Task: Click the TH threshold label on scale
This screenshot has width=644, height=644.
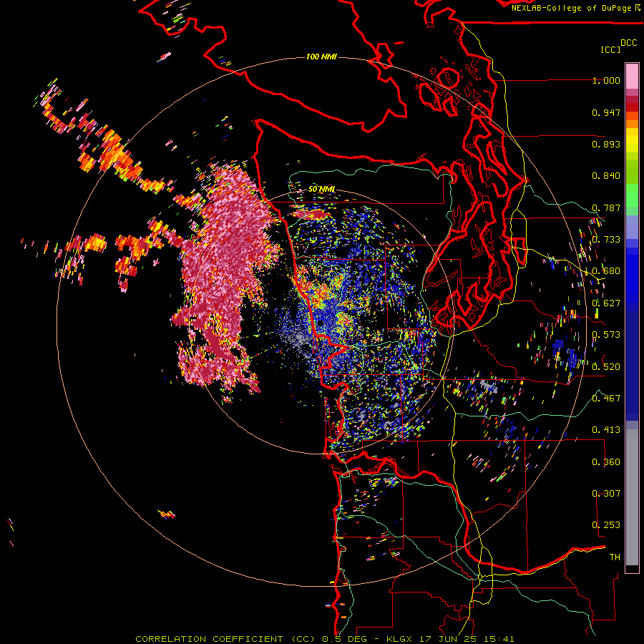Action: 615,557
